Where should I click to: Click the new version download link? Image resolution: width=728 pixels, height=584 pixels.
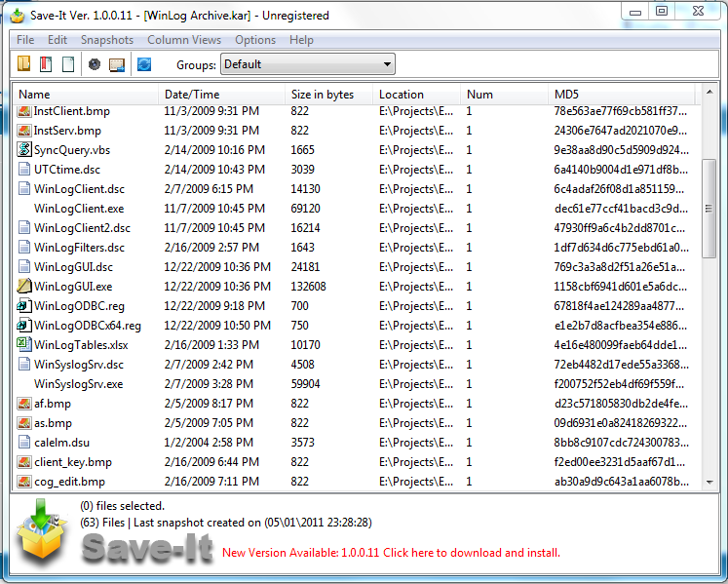pos(391,553)
